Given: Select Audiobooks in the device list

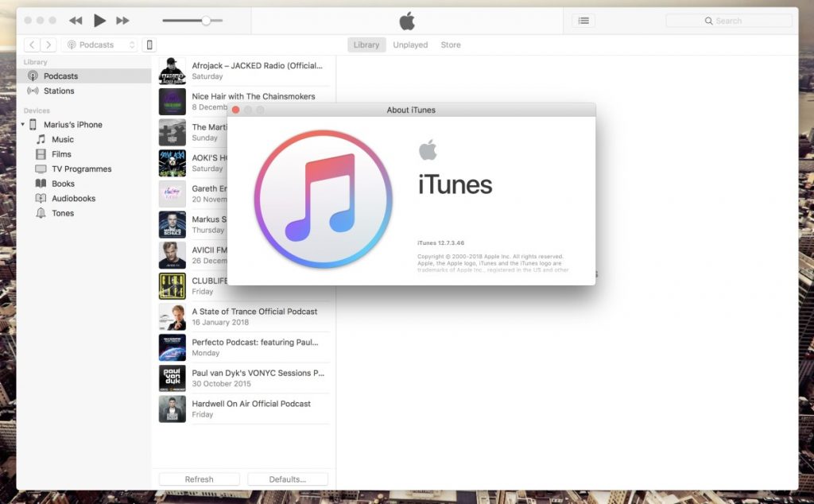Looking at the screenshot, I should (x=73, y=199).
